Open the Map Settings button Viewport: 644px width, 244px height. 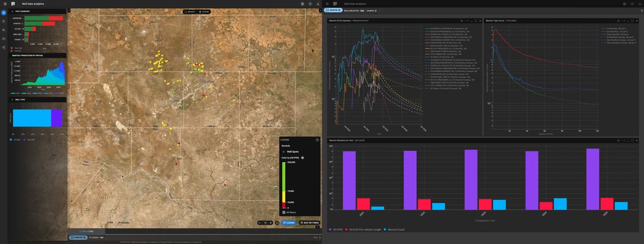pyautogui.click(x=310, y=223)
